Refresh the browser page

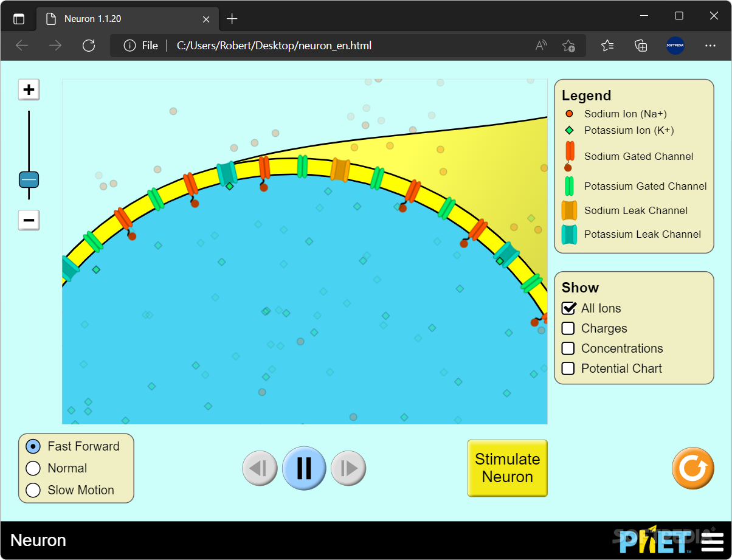tap(89, 46)
